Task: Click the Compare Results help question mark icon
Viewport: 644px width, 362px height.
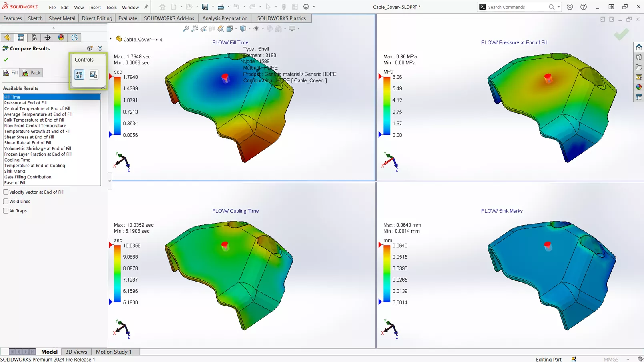Action: [x=100, y=48]
